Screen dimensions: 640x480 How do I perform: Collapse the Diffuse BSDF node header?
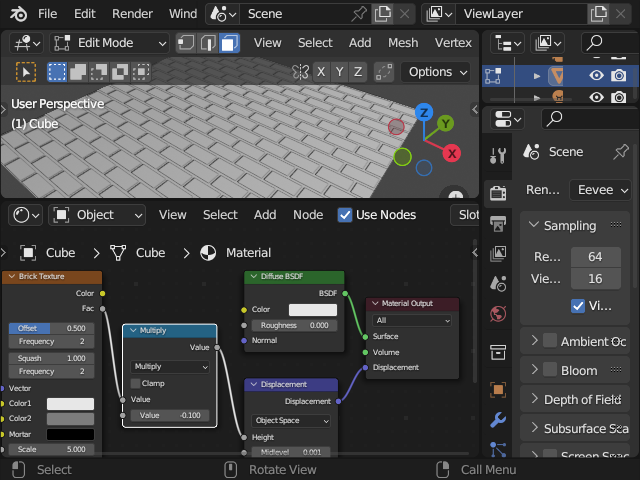pyautogui.click(x=253, y=276)
